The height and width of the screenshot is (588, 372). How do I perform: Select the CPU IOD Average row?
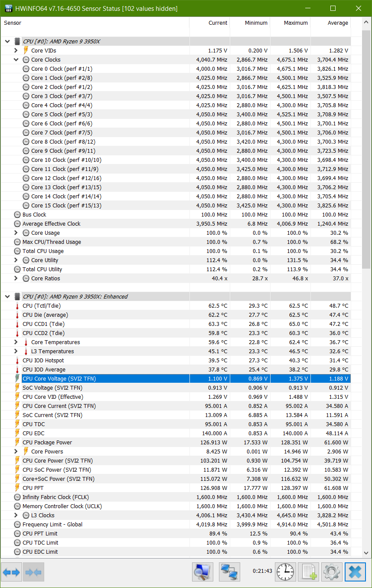[176, 370]
